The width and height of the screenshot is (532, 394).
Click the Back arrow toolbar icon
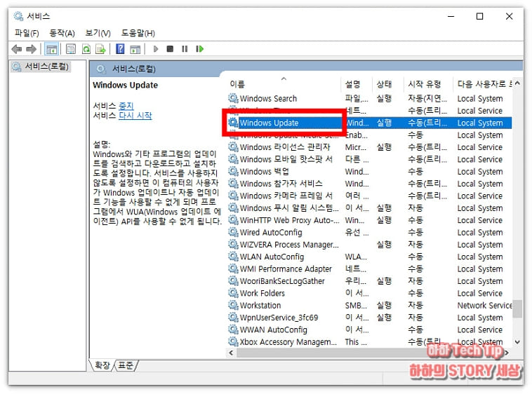coord(17,50)
